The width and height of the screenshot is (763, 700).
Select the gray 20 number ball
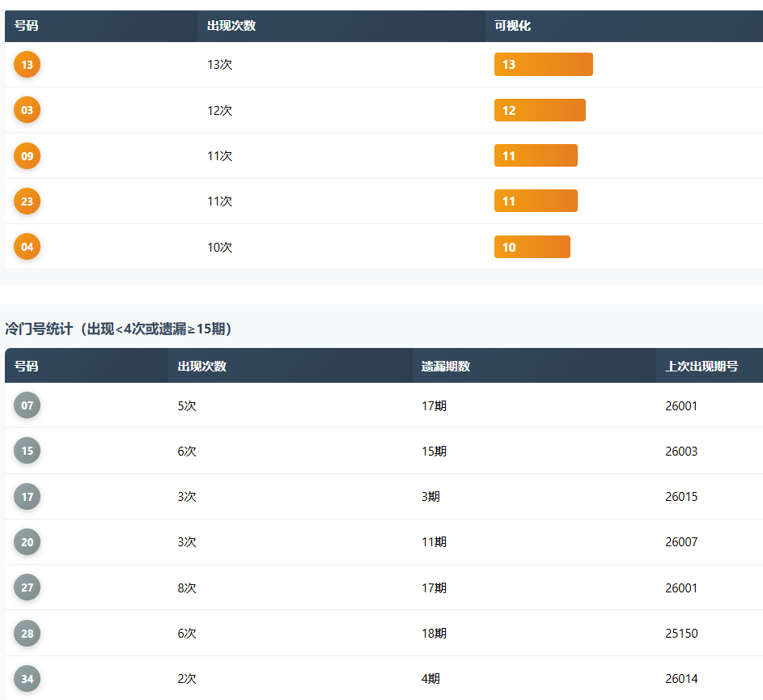[x=27, y=542]
